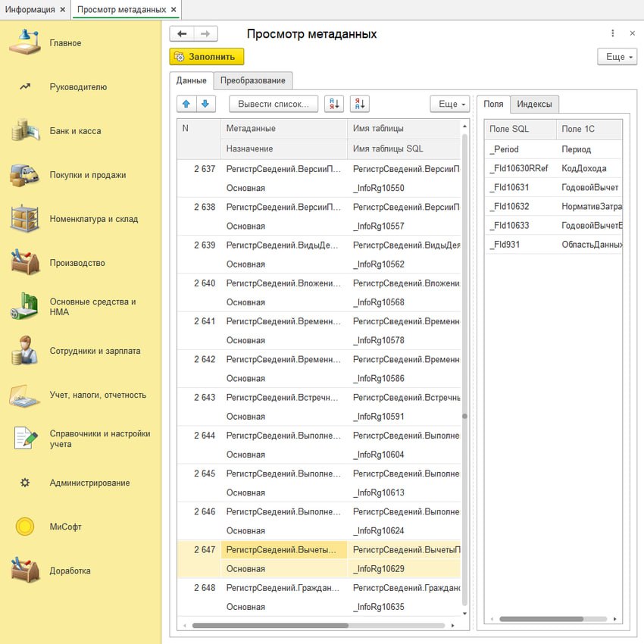Image resolution: width=644 pixels, height=644 pixels.
Task: Sort the list in ascending order
Action: coord(333,104)
